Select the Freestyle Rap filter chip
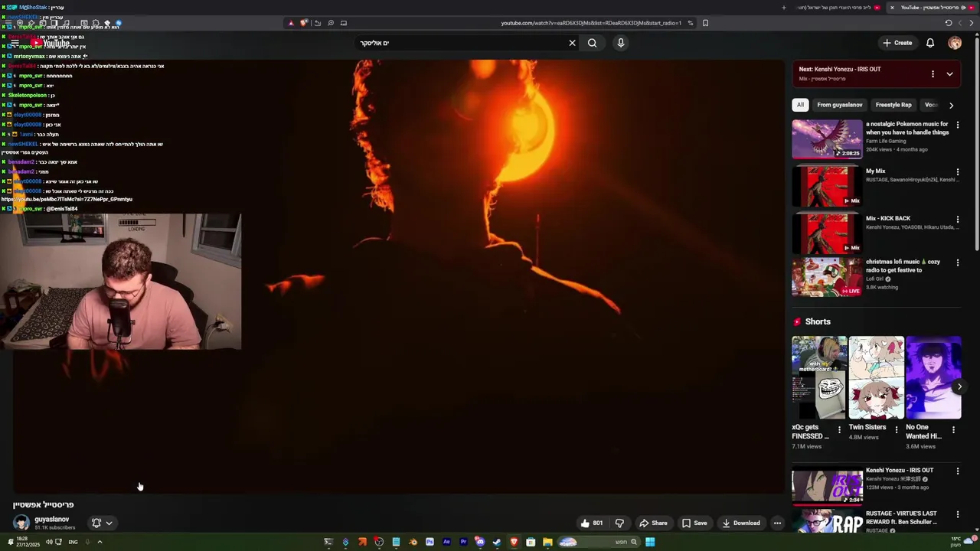 (x=893, y=105)
